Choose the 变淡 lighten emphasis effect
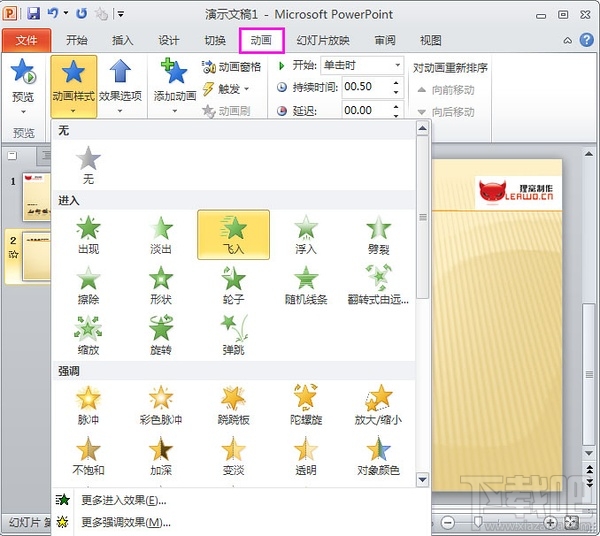Image resolution: width=600 pixels, height=536 pixels. click(x=233, y=456)
